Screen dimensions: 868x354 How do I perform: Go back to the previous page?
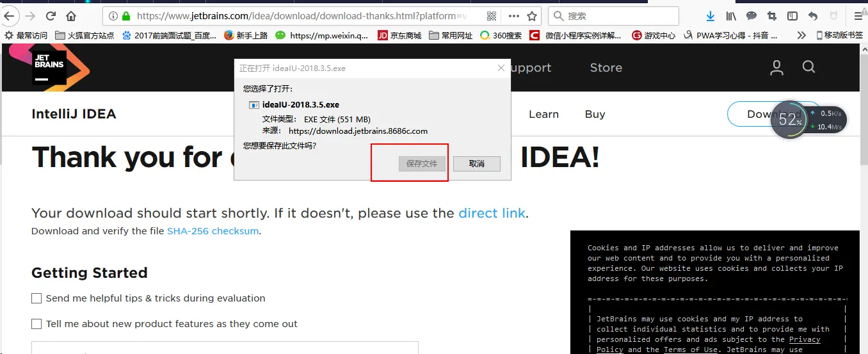point(8,16)
